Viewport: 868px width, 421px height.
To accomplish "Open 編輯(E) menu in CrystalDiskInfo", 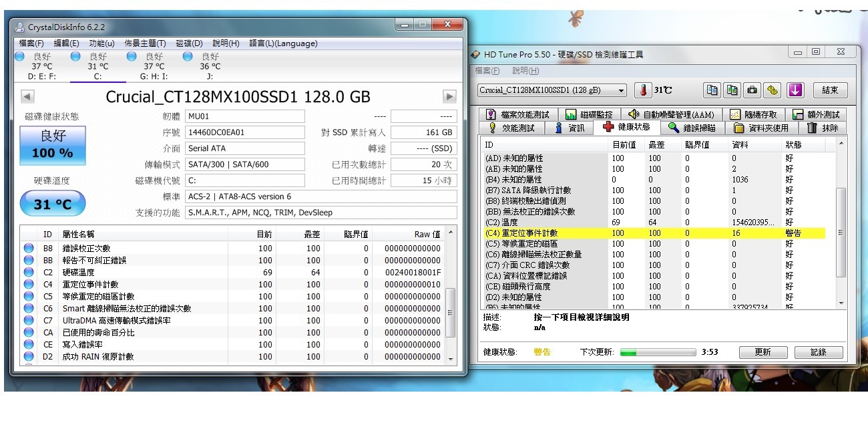I will click(x=65, y=43).
